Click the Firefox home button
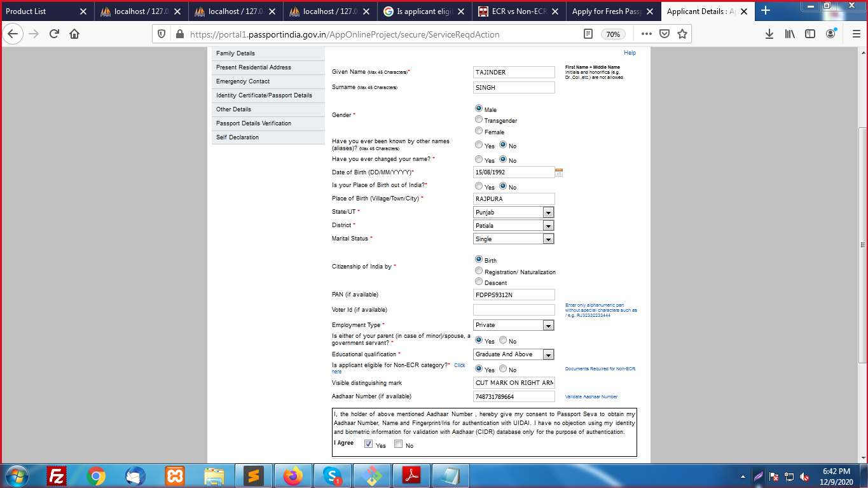The height and width of the screenshot is (488, 868). pyautogui.click(x=74, y=34)
